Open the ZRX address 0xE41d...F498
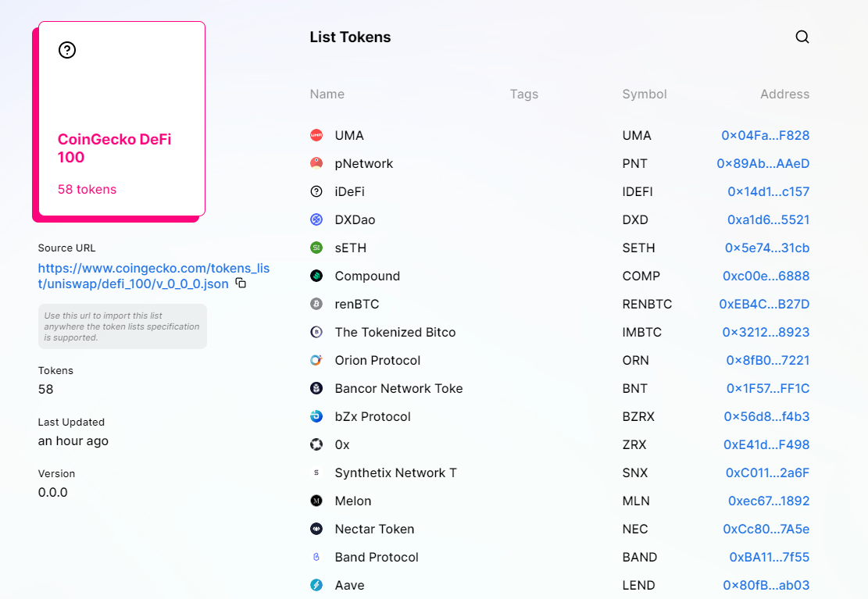 coord(766,444)
